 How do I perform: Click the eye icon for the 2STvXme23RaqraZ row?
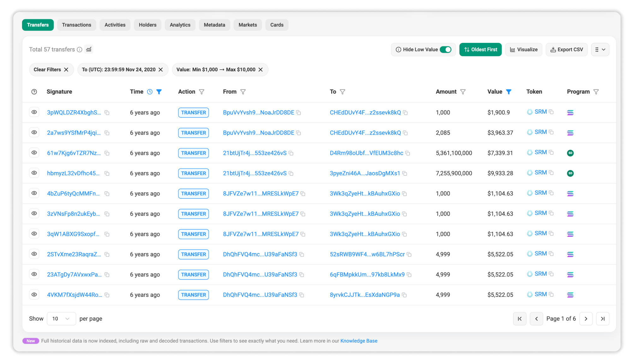pyautogui.click(x=34, y=254)
